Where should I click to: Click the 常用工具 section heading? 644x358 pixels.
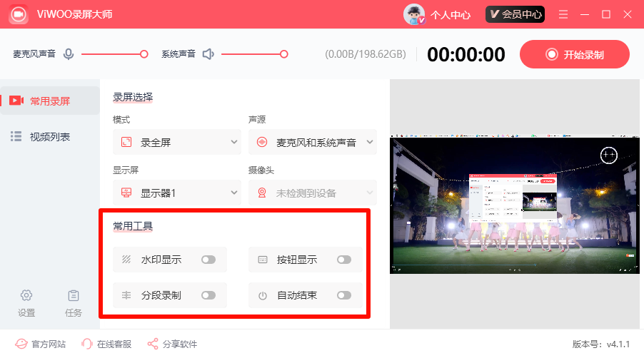click(133, 226)
